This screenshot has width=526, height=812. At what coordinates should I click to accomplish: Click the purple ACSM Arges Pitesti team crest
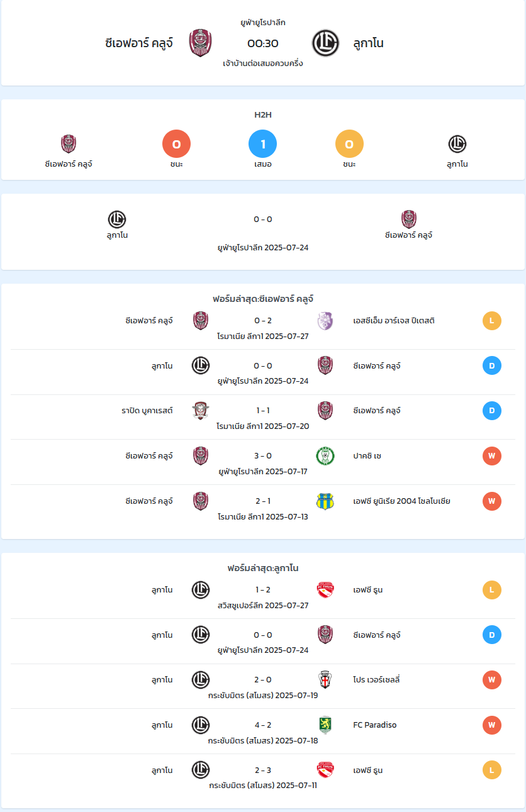pyautogui.click(x=325, y=321)
